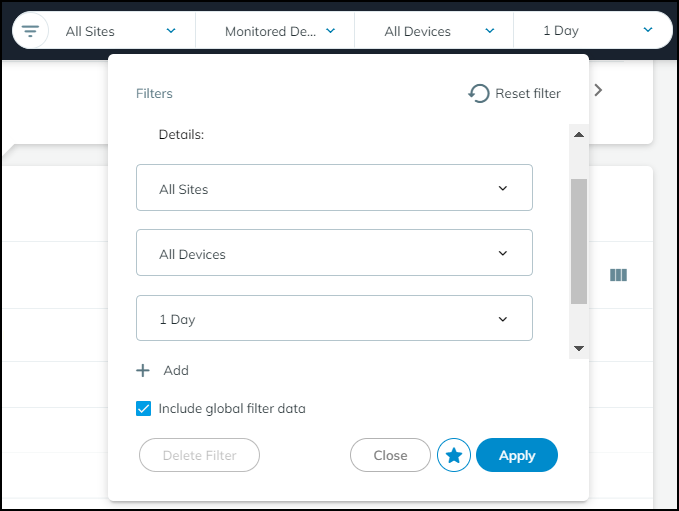Click the star favorite filter icon
The image size is (679, 511).
click(454, 456)
